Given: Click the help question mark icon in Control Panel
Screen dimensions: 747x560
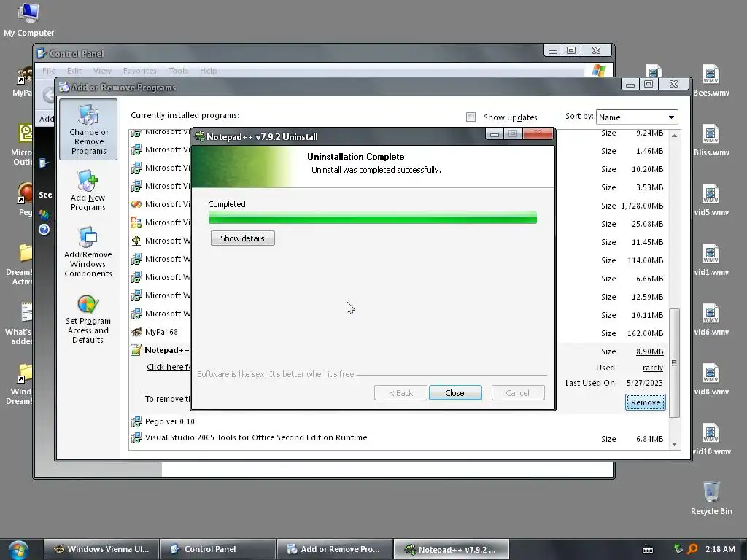Looking at the screenshot, I should click(x=44, y=230).
